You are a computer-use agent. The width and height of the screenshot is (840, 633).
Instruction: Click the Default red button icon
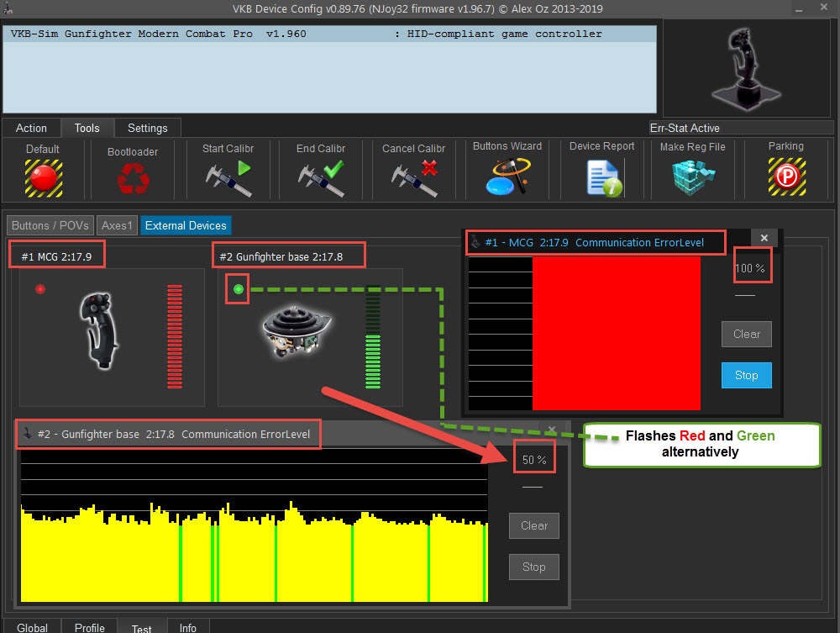tap(44, 178)
